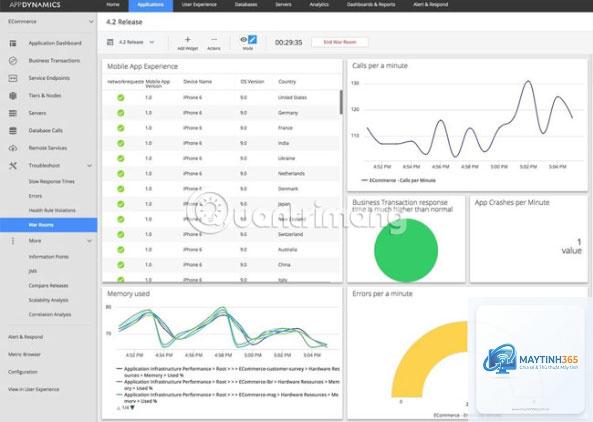
Task: Open the Servers top navigation tab
Action: (283, 5)
